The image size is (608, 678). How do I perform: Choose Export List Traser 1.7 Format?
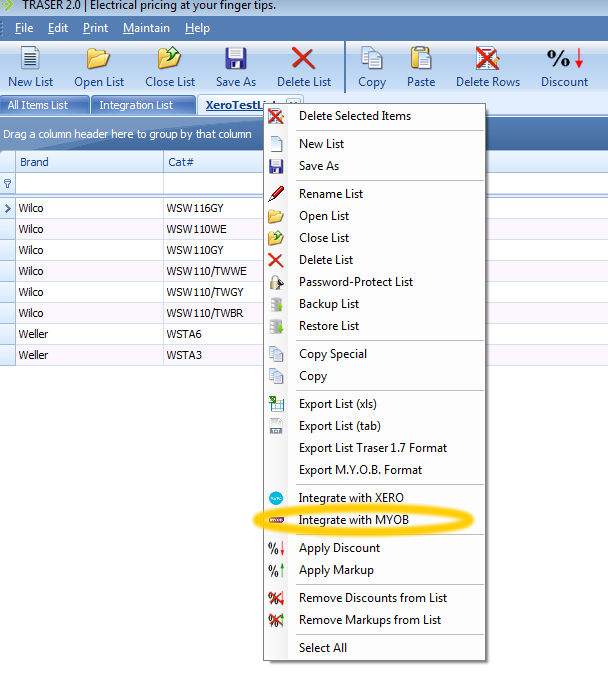[x=373, y=448]
